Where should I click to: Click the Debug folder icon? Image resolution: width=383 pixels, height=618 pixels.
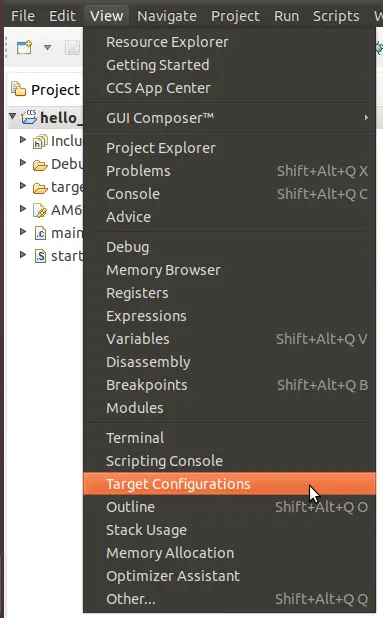pos(40,165)
